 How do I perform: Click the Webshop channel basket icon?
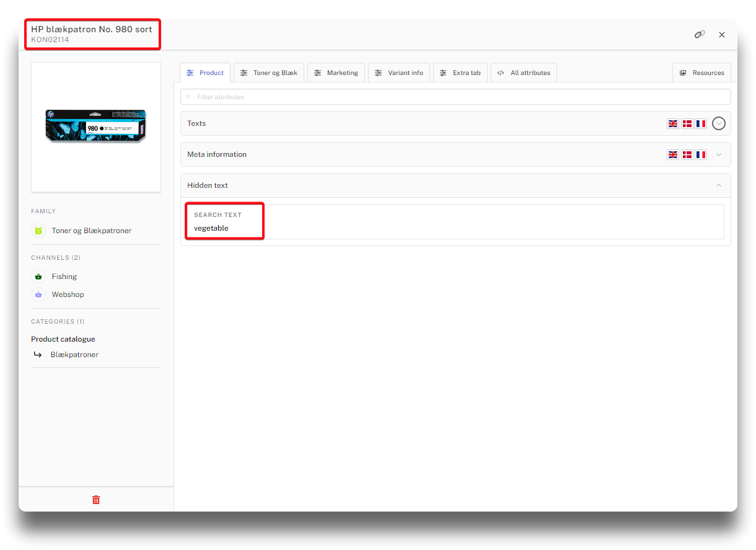38,295
